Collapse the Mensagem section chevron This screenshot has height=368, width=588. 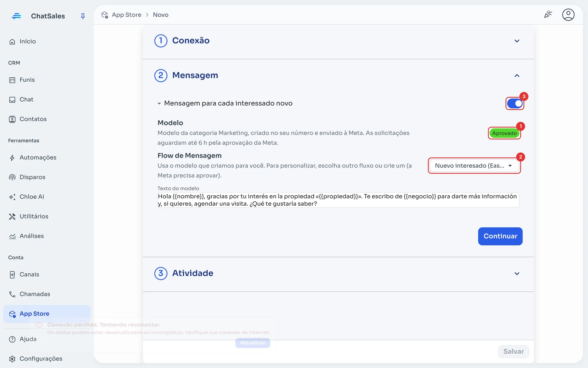(x=517, y=75)
